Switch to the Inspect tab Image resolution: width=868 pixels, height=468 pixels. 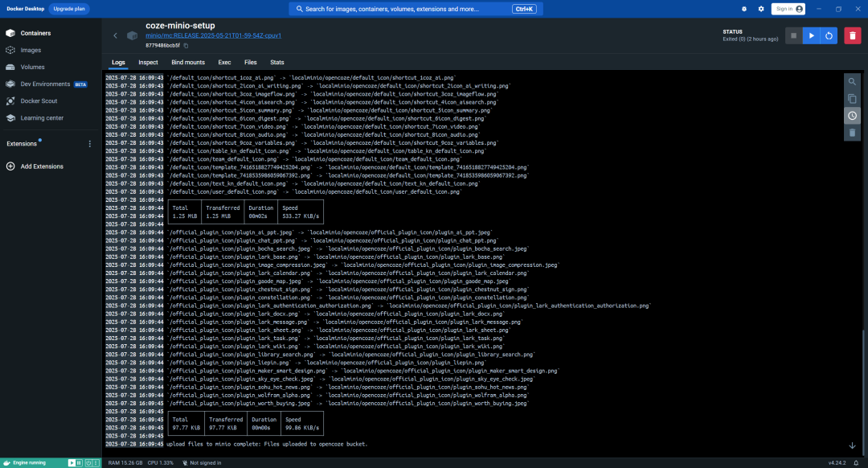click(148, 63)
